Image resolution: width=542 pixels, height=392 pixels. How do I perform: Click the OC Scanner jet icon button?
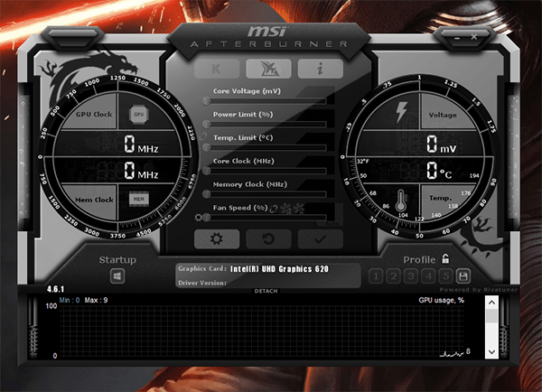[268, 69]
